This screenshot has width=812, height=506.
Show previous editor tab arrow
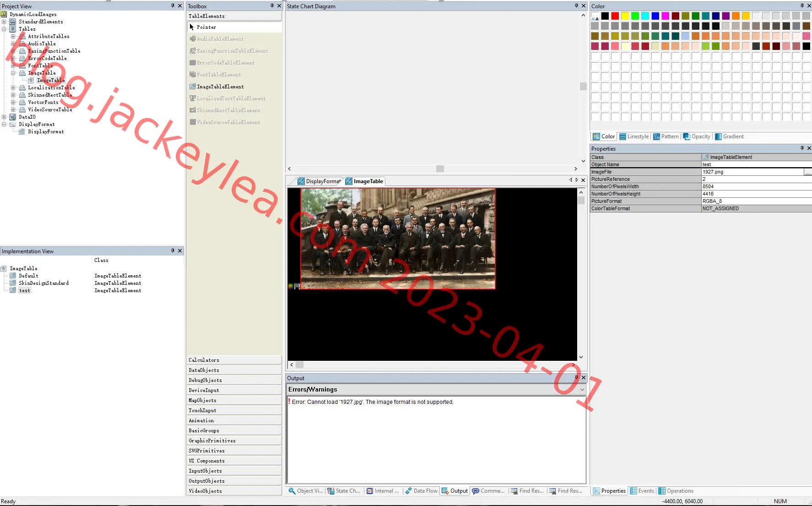click(570, 180)
